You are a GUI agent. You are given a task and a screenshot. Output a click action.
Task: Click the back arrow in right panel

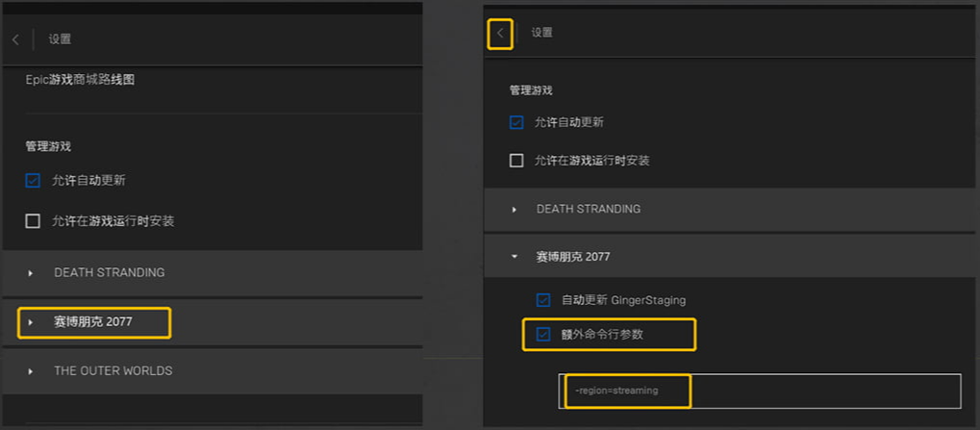click(500, 33)
